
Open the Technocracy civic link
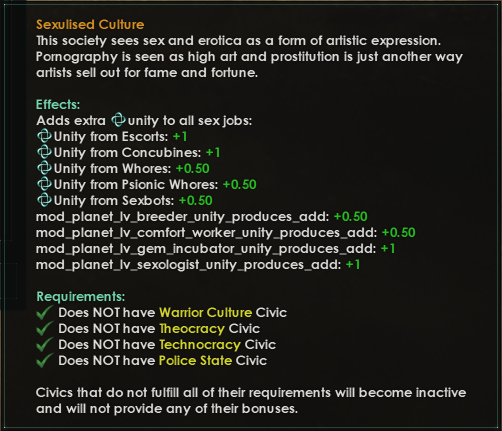point(200,345)
